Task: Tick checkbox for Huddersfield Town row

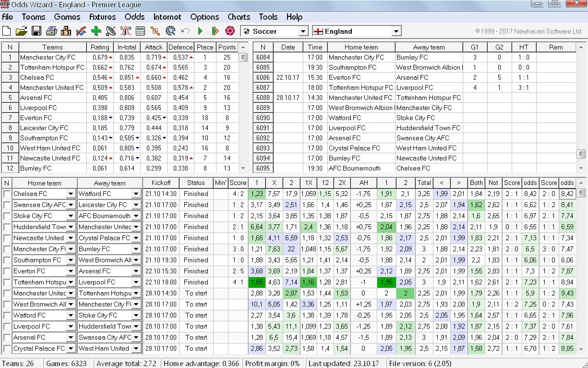Action: coord(7,227)
